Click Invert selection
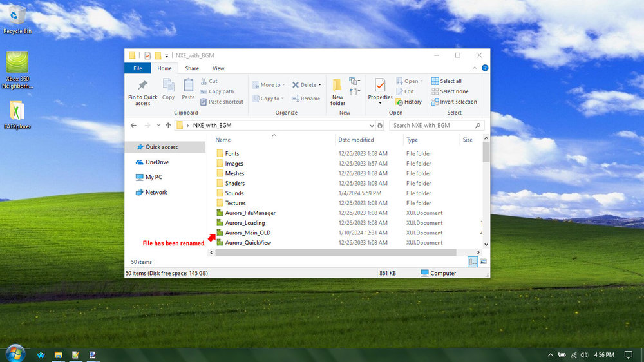Viewport: 644px width, 362px height. (454, 102)
